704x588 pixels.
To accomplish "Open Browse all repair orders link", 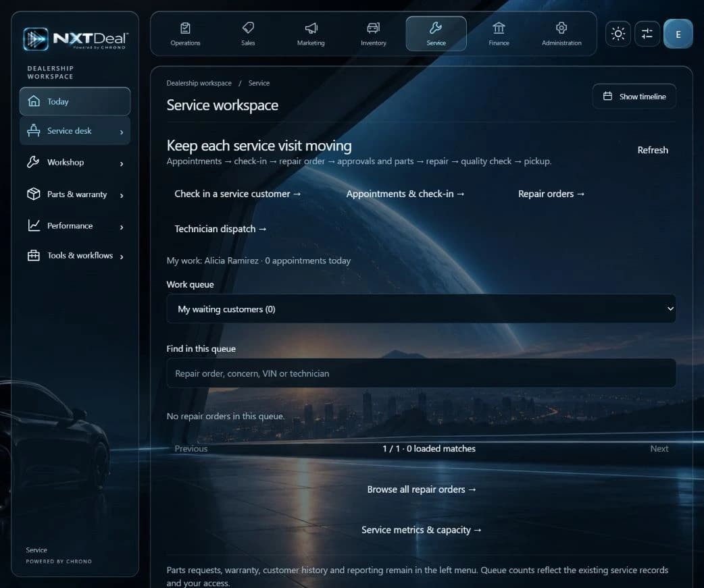I will pos(421,489).
